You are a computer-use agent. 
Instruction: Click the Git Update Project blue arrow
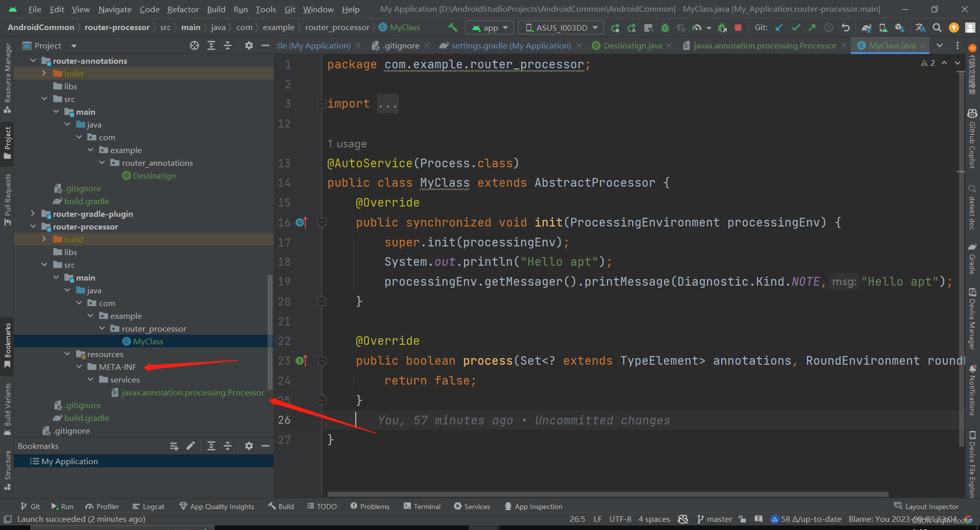(x=779, y=28)
